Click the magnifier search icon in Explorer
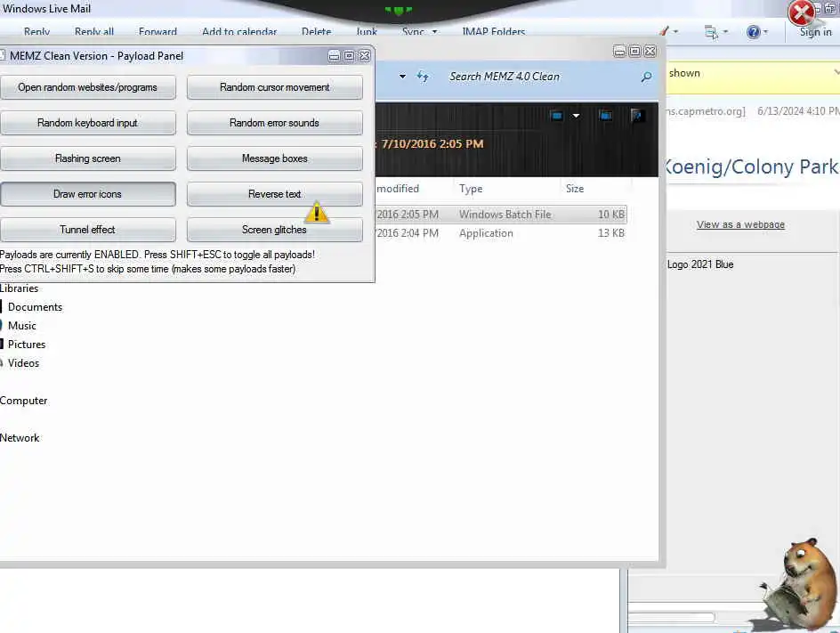This screenshot has height=633, width=840. coord(646,77)
